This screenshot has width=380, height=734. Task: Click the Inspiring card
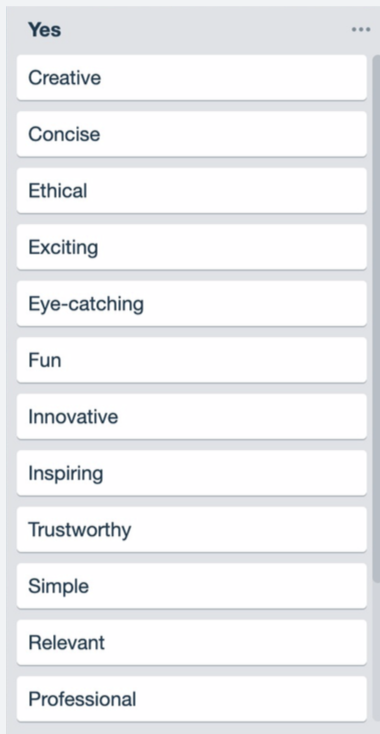(x=191, y=473)
